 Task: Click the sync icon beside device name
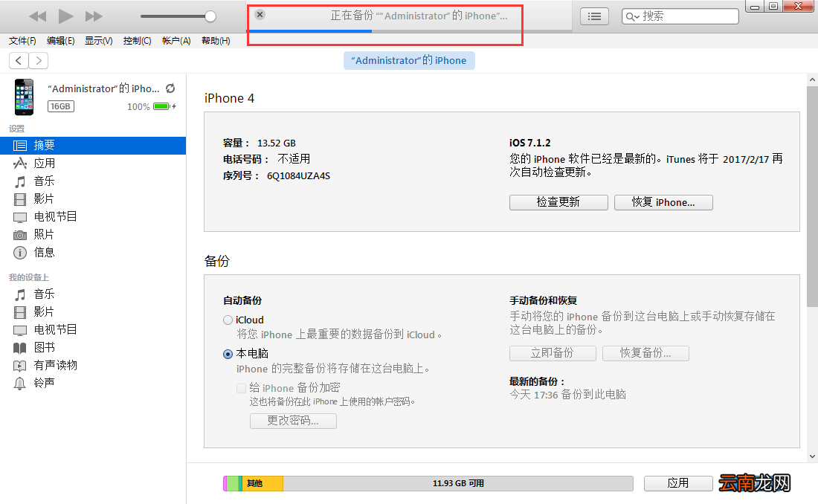point(170,88)
